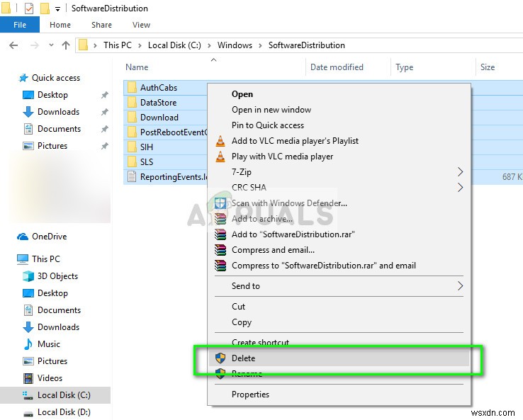Click the pin icon next to Downloads

[x=104, y=112]
